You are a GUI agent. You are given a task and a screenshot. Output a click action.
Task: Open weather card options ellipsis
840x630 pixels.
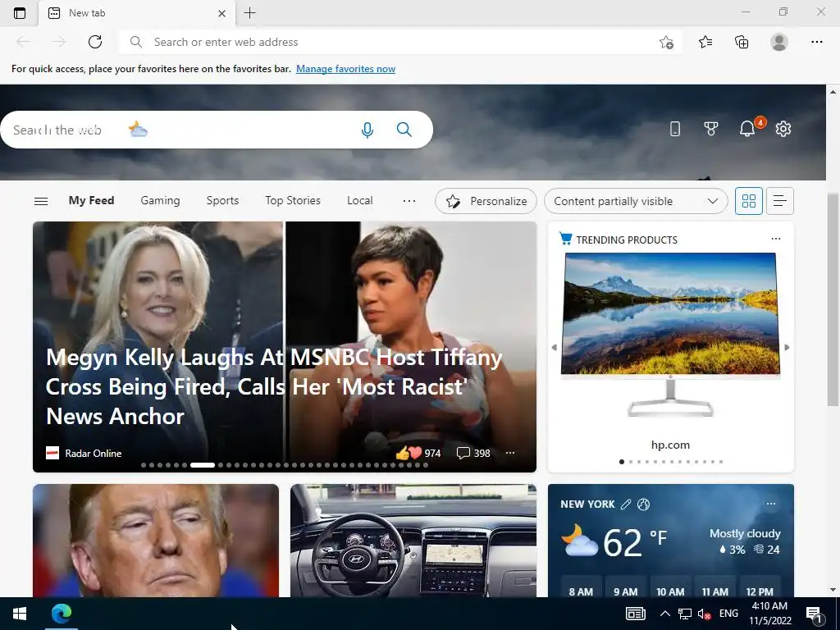point(771,504)
